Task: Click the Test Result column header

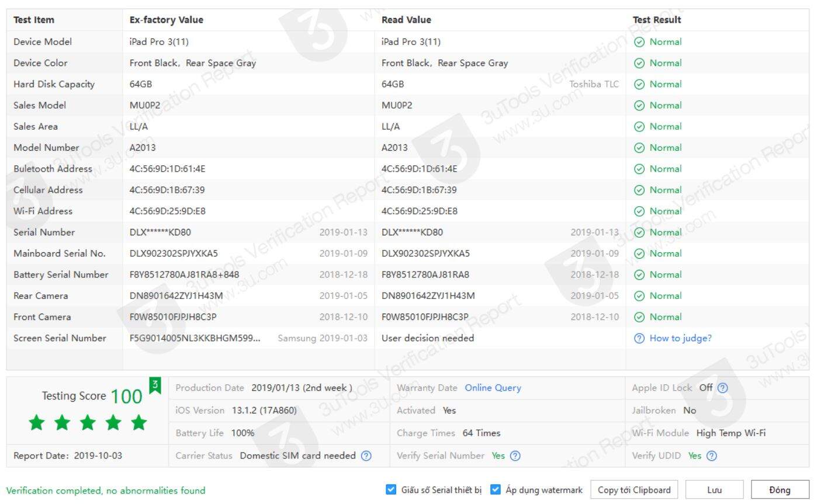Action: (657, 20)
